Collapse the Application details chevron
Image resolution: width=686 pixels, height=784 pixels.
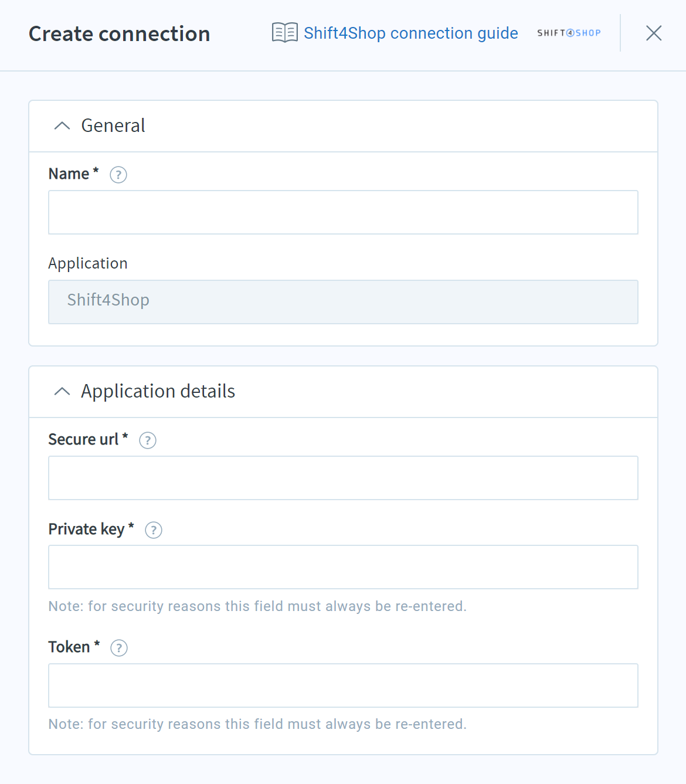(62, 391)
